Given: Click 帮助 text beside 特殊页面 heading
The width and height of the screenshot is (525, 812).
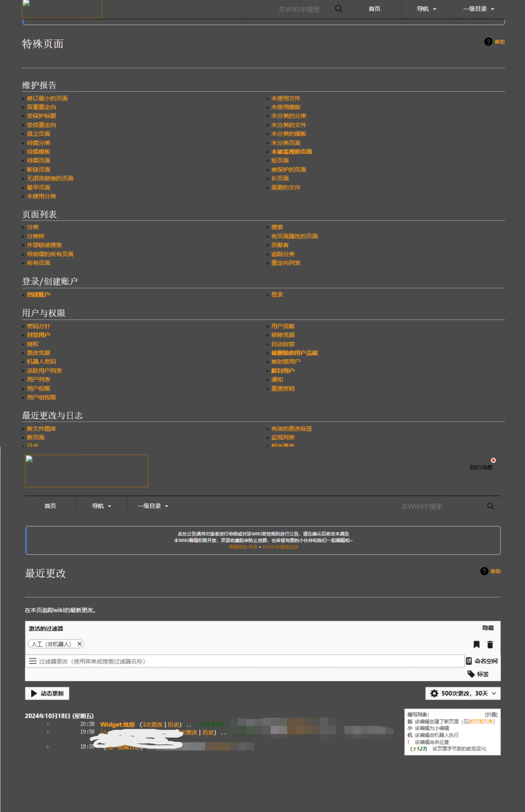Looking at the screenshot, I should [499, 42].
